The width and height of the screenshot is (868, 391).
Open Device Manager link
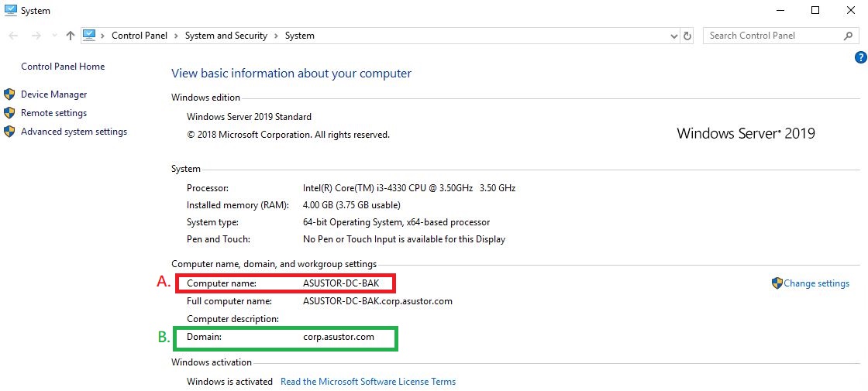click(53, 94)
